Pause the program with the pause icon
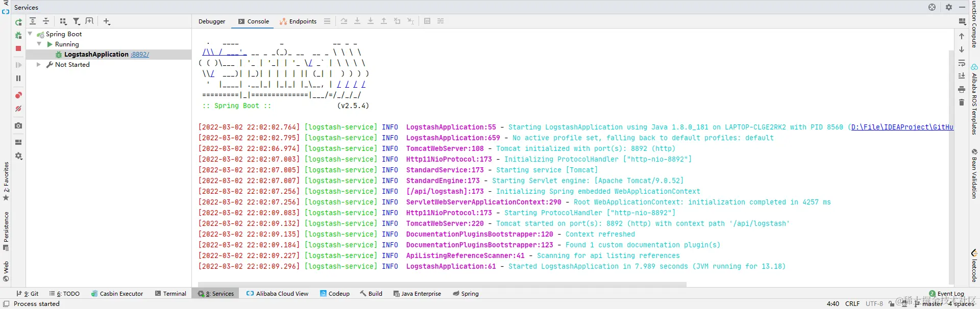Viewport: 980px width, 309px height. (18, 78)
